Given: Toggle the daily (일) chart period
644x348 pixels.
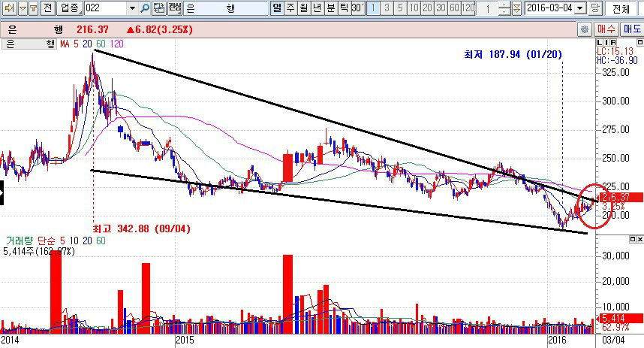Looking at the screenshot, I should (277, 8).
